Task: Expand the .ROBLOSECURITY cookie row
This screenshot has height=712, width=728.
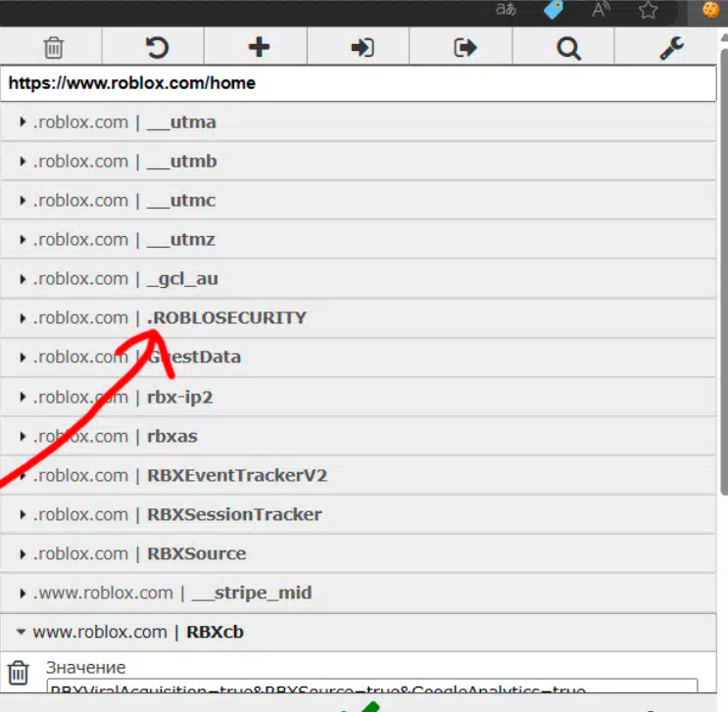Action: coord(358,318)
